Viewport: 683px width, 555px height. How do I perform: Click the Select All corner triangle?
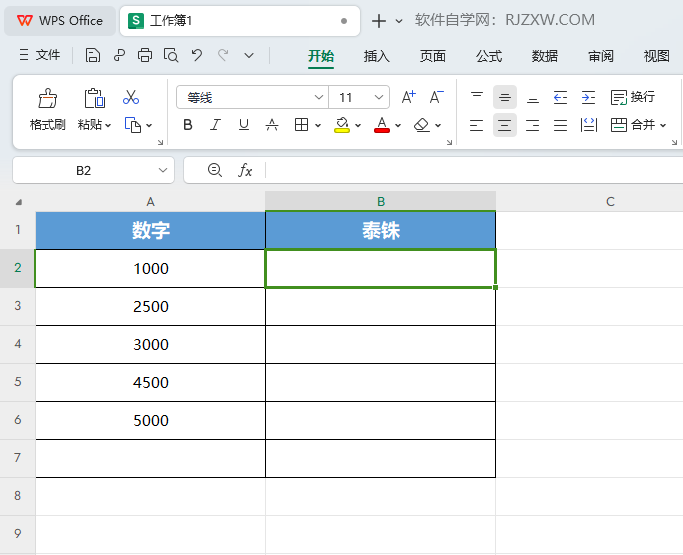[18, 202]
